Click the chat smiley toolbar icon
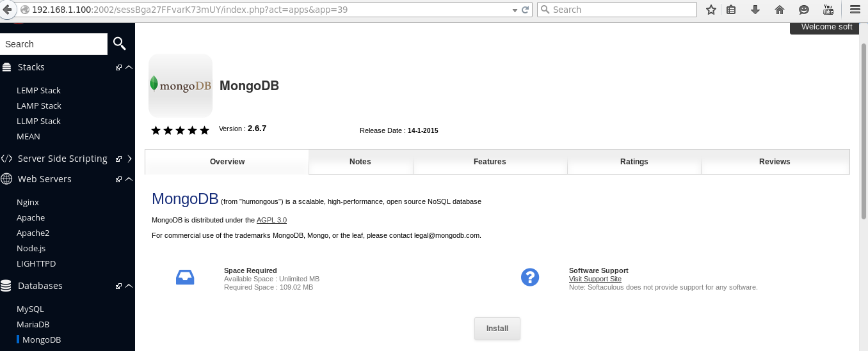 (x=804, y=10)
